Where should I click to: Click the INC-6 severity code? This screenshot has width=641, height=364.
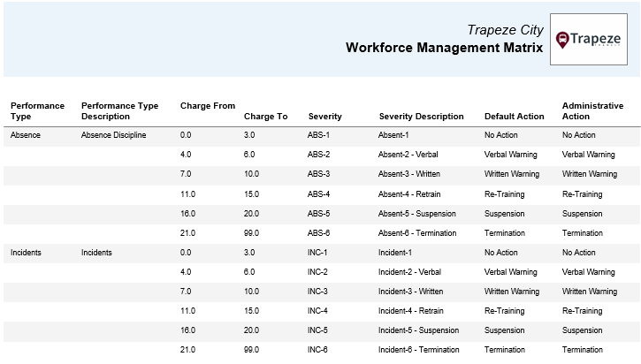317,350
